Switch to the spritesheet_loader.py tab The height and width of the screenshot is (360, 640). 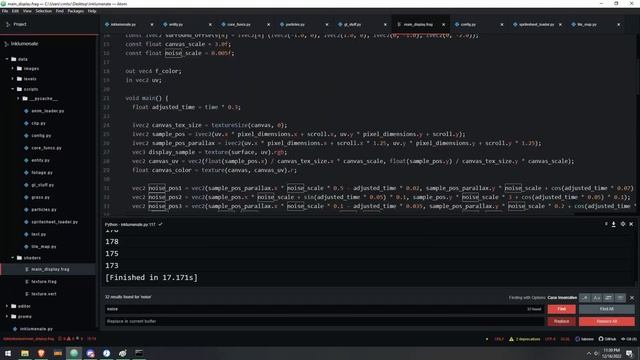(538, 24)
